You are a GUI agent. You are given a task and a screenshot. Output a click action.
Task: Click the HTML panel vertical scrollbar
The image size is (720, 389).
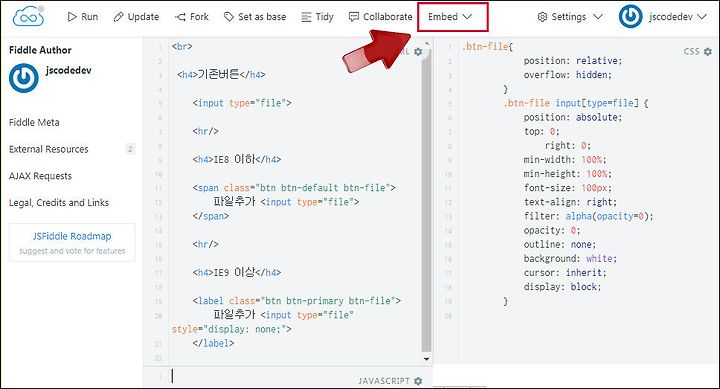pos(427,200)
